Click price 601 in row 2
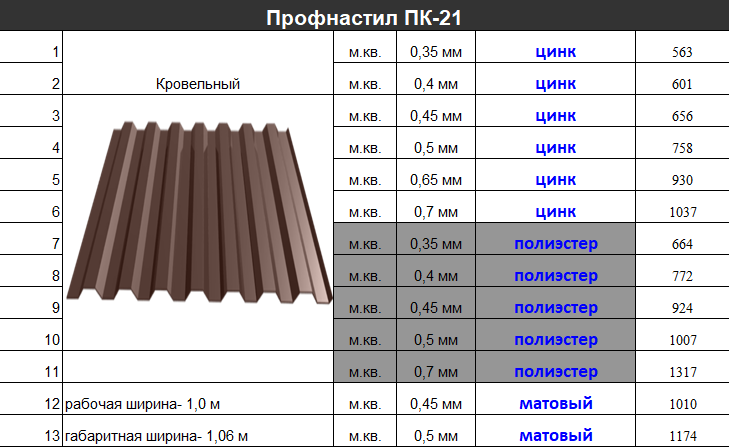Image resolution: width=729 pixels, height=447 pixels. tap(682, 84)
